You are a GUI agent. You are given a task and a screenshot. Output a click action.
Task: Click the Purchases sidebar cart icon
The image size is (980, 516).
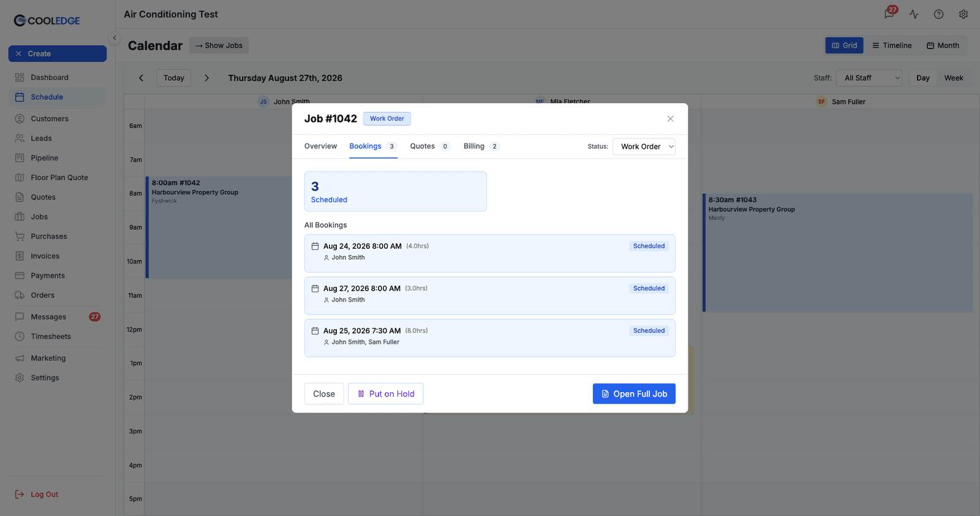tap(20, 237)
